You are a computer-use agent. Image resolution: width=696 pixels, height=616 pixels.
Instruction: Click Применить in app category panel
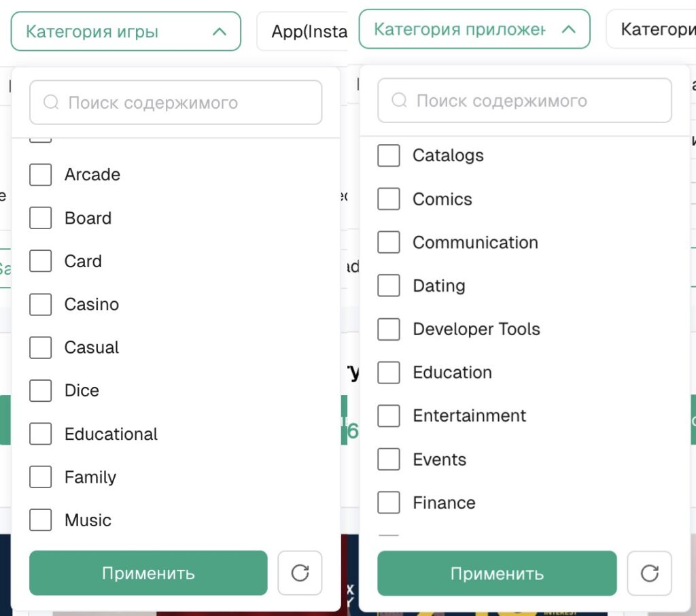click(497, 573)
